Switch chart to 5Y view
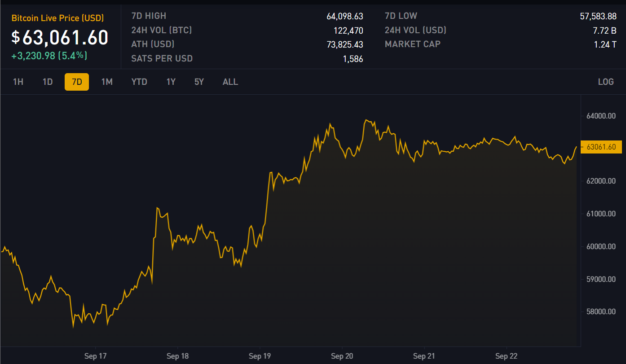Viewport: 626px width, 364px height. [199, 82]
